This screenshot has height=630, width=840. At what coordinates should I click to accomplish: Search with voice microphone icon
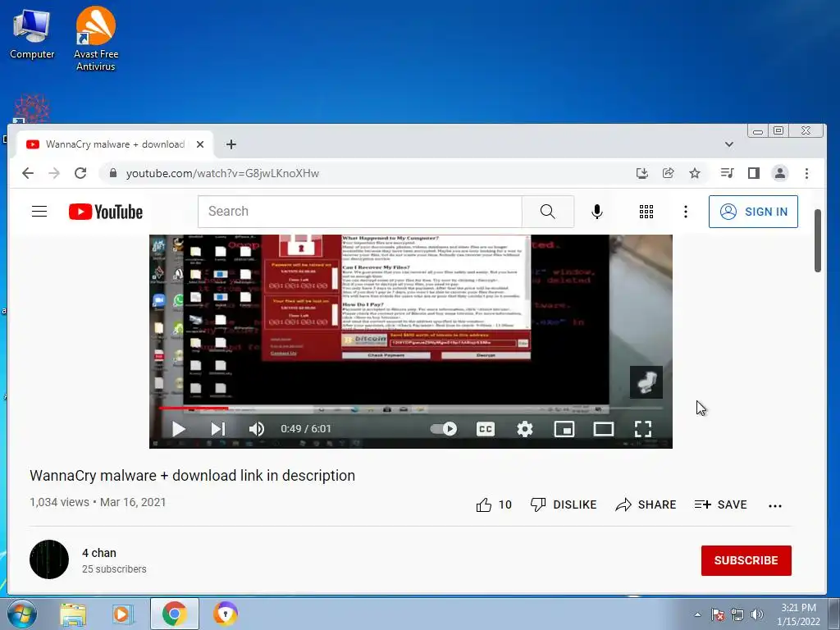click(x=597, y=212)
